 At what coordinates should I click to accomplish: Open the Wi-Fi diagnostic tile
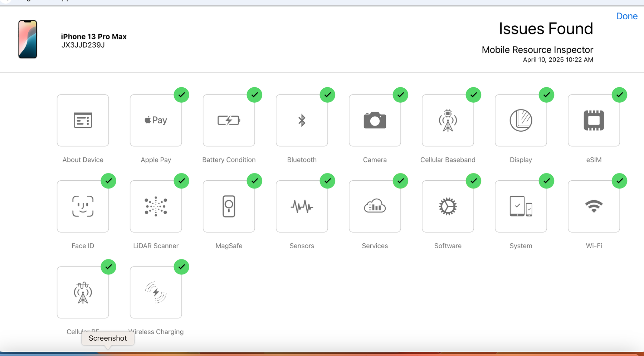tap(594, 206)
